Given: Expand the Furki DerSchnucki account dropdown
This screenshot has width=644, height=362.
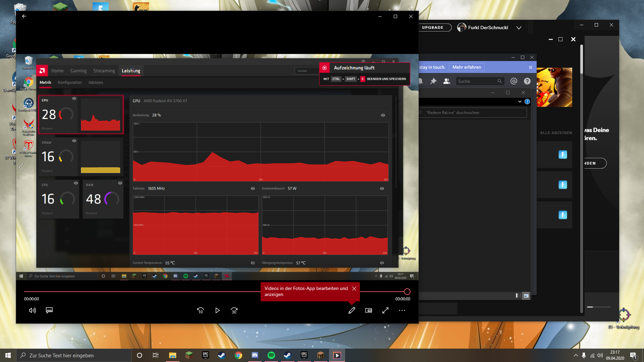Looking at the screenshot, I should 519,28.
